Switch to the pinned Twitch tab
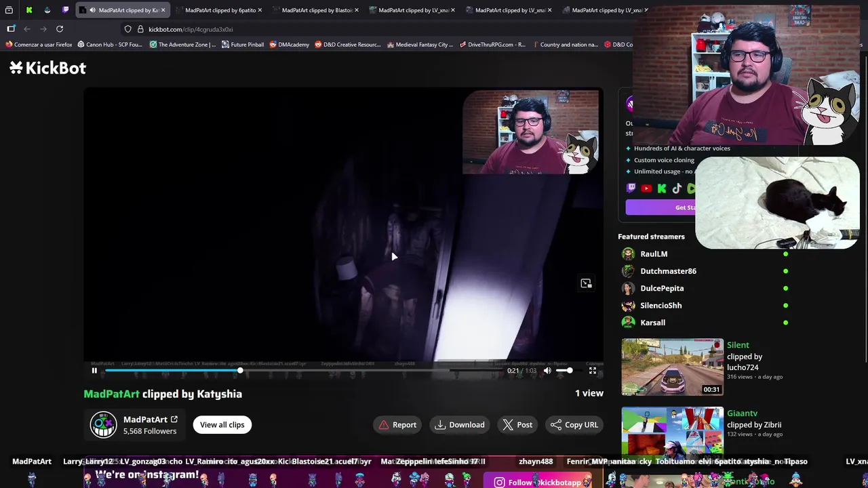The image size is (868, 488). (66, 10)
